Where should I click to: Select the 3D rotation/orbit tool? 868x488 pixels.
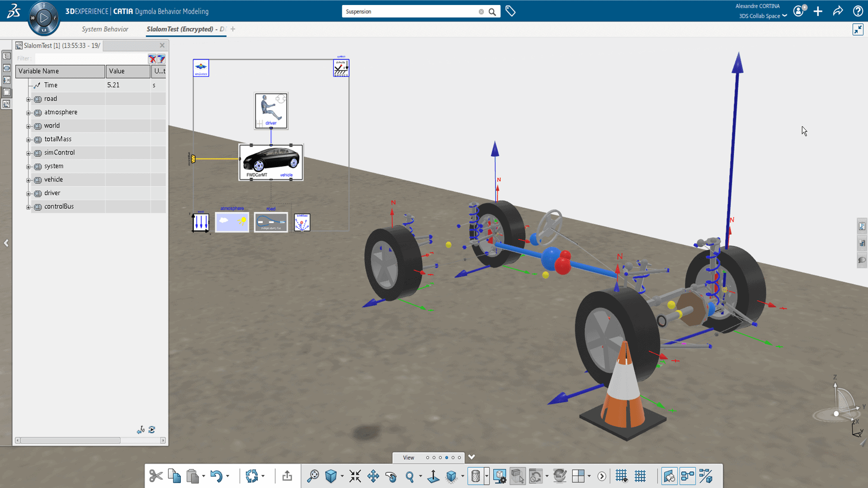click(x=392, y=475)
